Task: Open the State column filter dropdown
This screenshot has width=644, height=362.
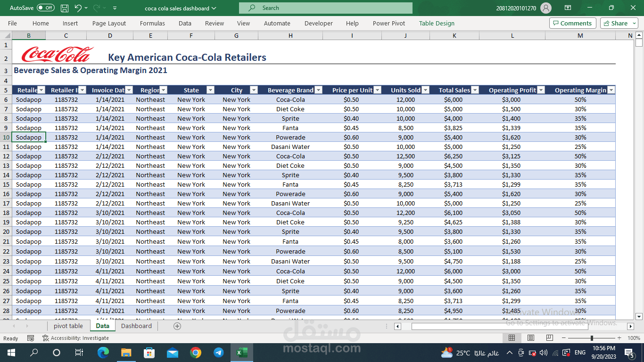Action: [x=210, y=90]
